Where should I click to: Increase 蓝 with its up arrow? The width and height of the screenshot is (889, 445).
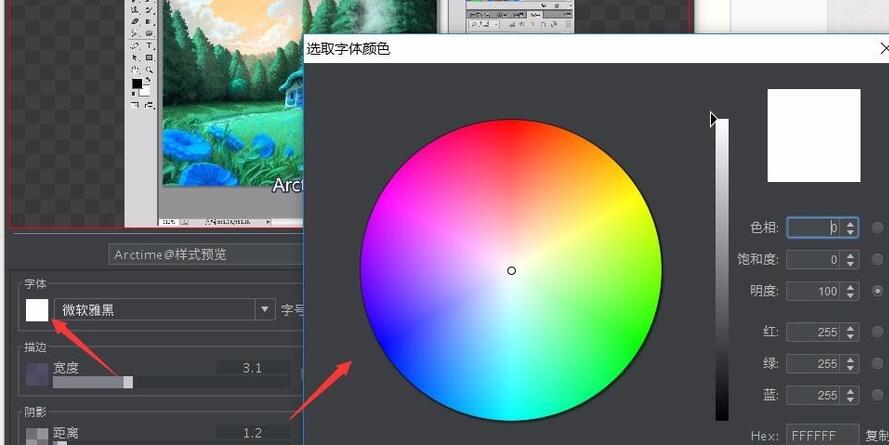[x=850, y=392]
